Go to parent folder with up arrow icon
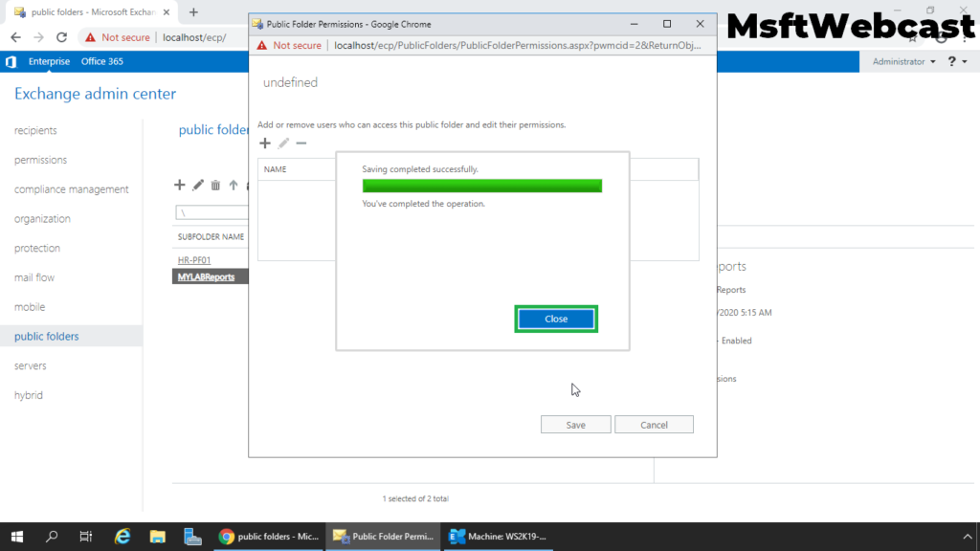980x551 pixels. tap(234, 185)
